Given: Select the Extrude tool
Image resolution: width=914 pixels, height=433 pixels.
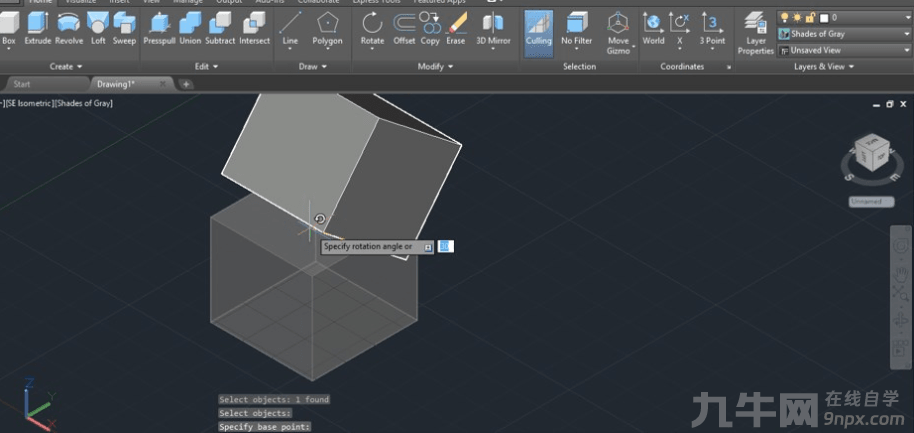Looking at the screenshot, I should coord(38,29).
